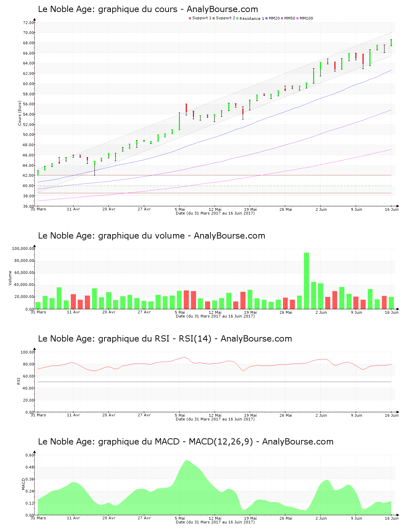Viewport: 412px width, 532px height.
Task: Click '31 Mars' under the price chart
Action: (x=38, y=209)
